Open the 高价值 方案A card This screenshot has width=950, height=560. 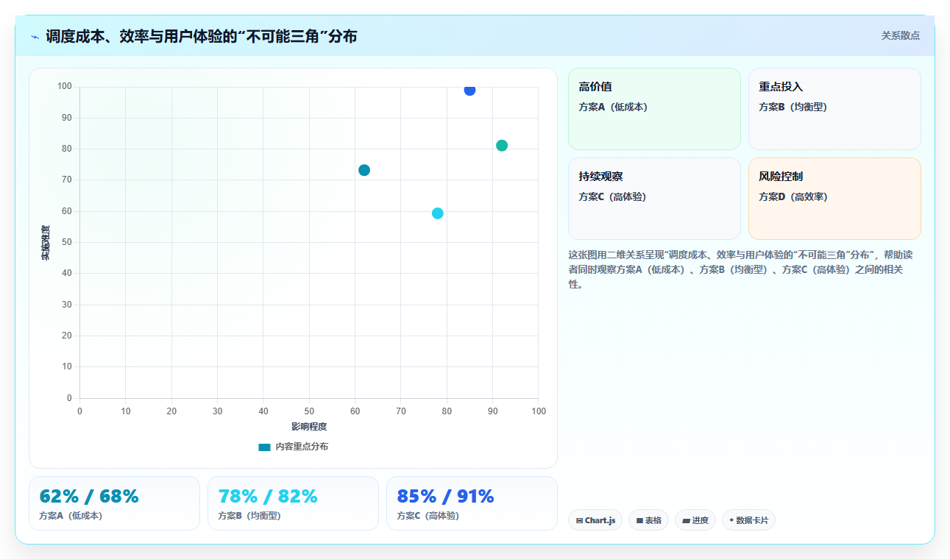(654, 109)
